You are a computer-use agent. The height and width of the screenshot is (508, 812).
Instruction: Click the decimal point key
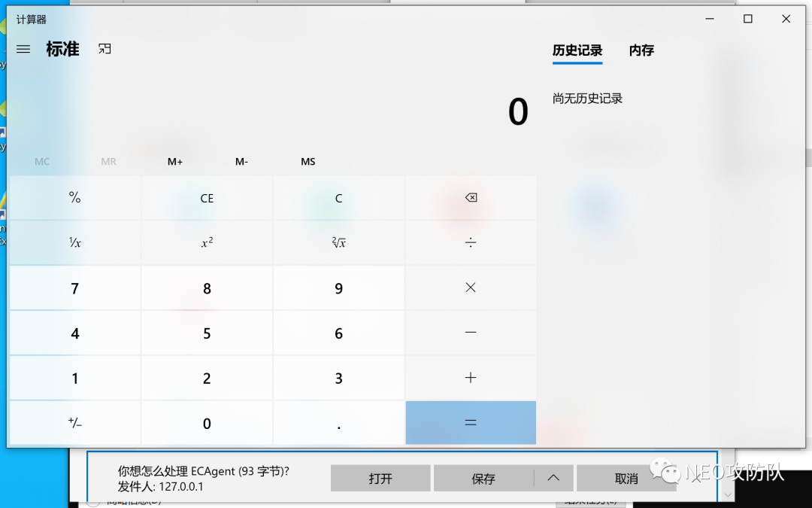point(338,423)
